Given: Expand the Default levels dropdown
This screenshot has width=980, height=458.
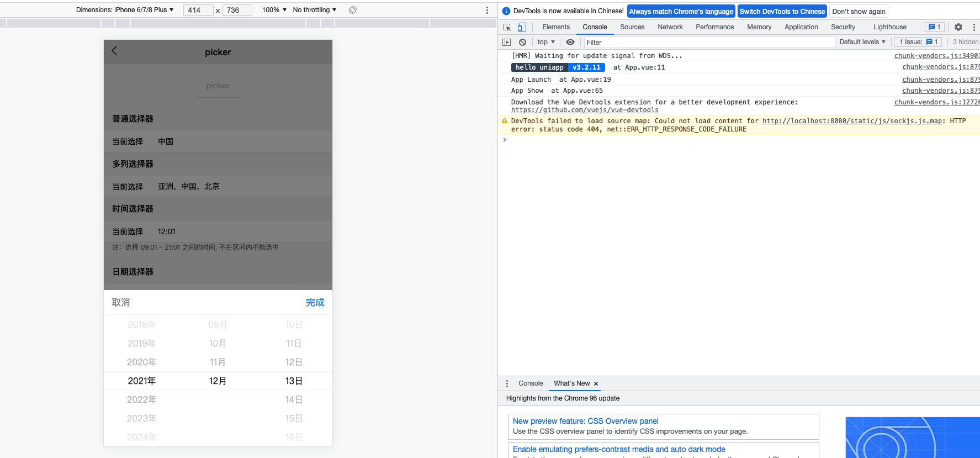Looking at the screenshot, I should (862, 42).
